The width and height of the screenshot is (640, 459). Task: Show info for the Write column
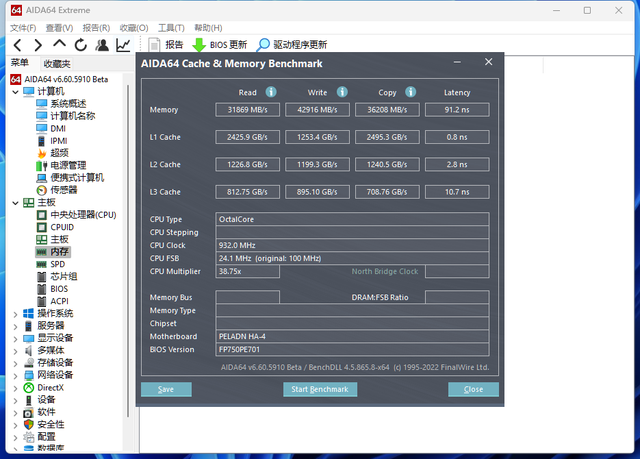[342, 92]
